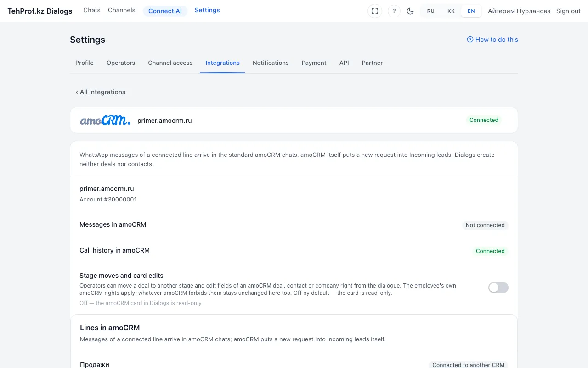Click the Connected badge beside primer.amocrm.ru header
Image resolution: width=588 pixels, height=368 pixels.
(484, 120)
